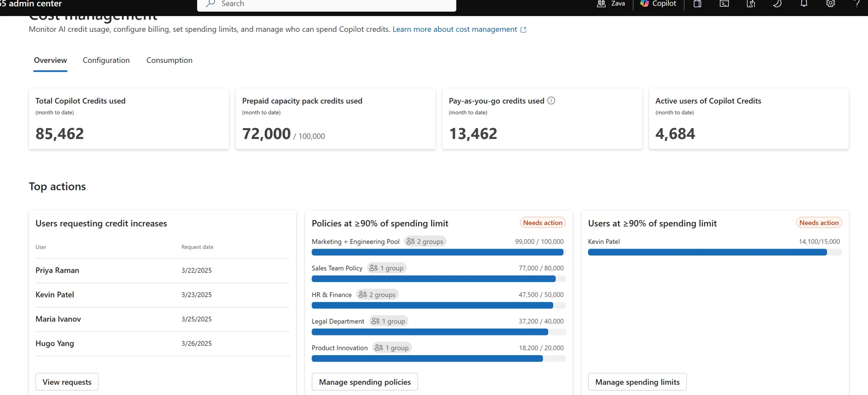This screenshot has width=868, height=395.
Task: Click the 13,462 pay-as-you-go value
Action: [473, 134]
